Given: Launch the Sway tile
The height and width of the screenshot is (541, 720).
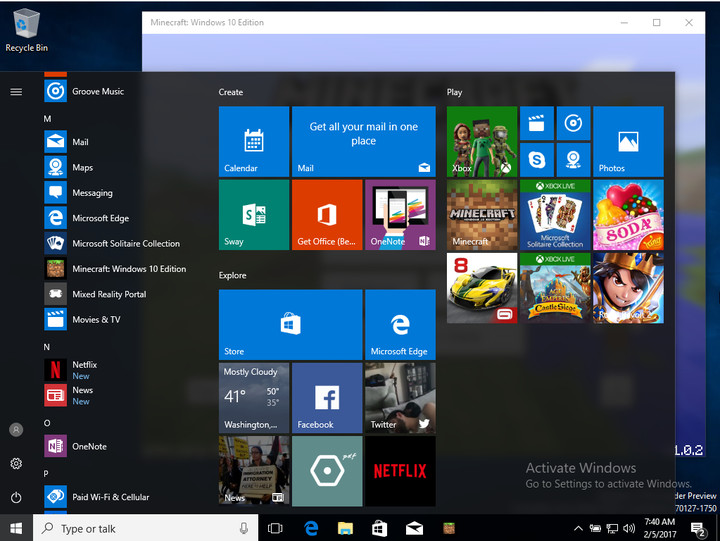Looking at the screenshot, I should (254, 215).
